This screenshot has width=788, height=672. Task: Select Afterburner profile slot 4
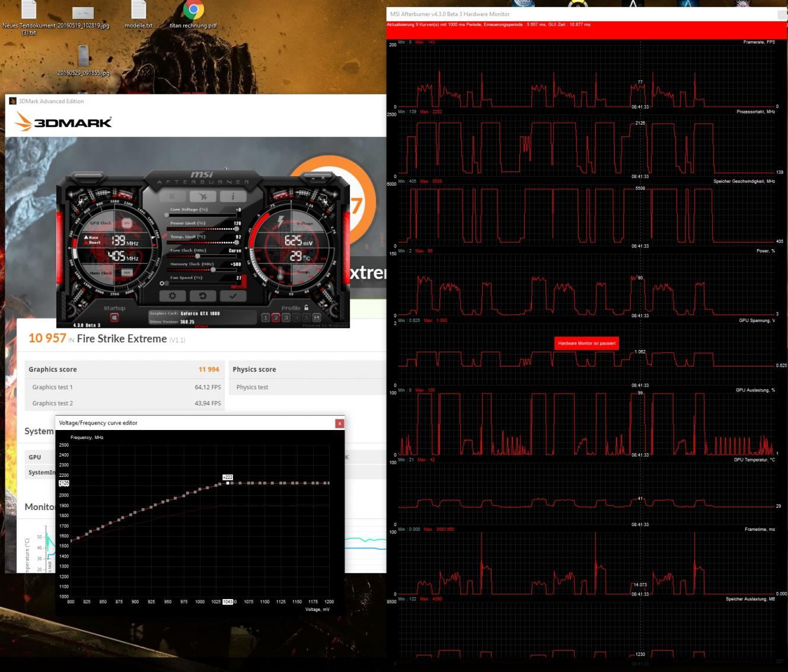(x=296, y=318)
